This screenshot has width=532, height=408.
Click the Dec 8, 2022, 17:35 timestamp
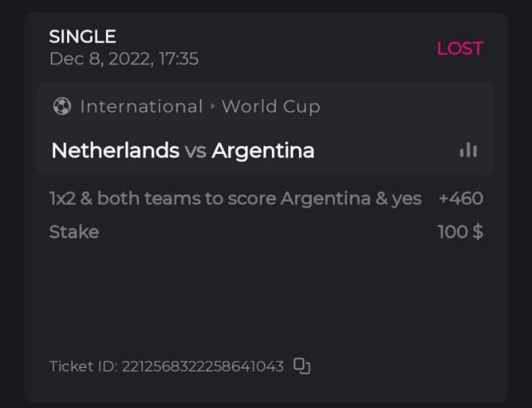124,59
